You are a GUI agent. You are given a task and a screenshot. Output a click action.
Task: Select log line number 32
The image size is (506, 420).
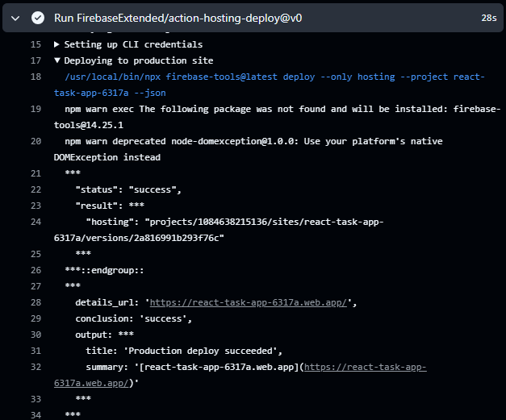tap(36, 367)
